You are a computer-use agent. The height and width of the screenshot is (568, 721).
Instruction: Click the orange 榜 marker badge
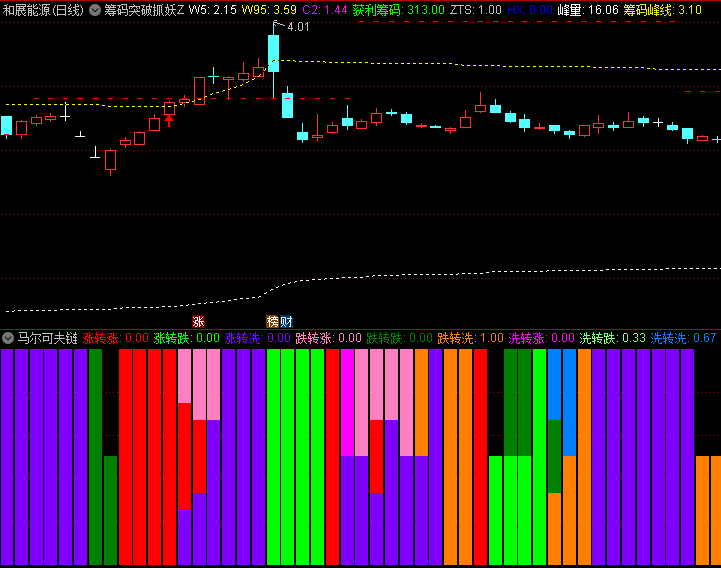[x=273, y=321]
